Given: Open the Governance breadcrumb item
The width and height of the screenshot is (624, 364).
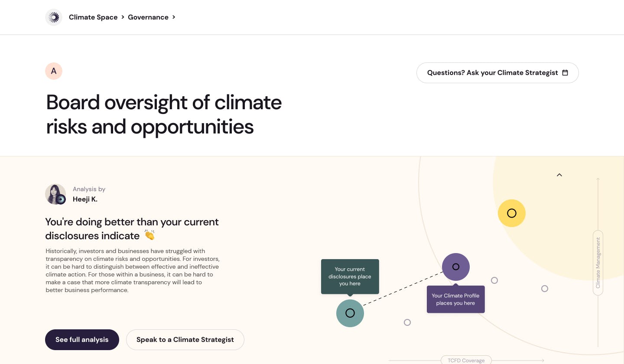Looking at the screenshot, I should [148, 17].
